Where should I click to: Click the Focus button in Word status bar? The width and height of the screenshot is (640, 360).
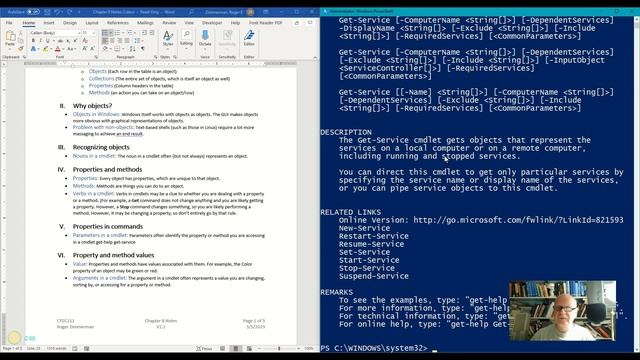(x=204, y=349)
